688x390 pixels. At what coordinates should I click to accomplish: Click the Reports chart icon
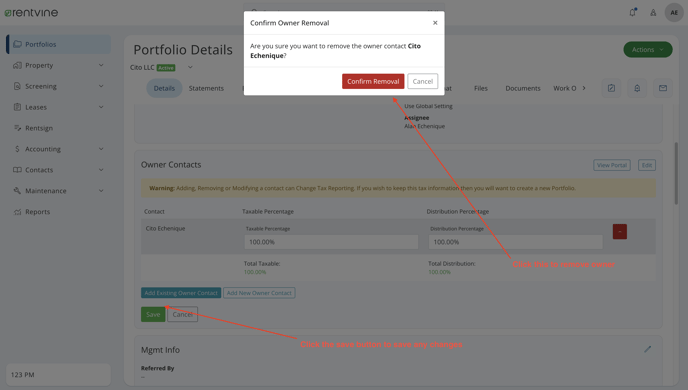coord(18,212)
